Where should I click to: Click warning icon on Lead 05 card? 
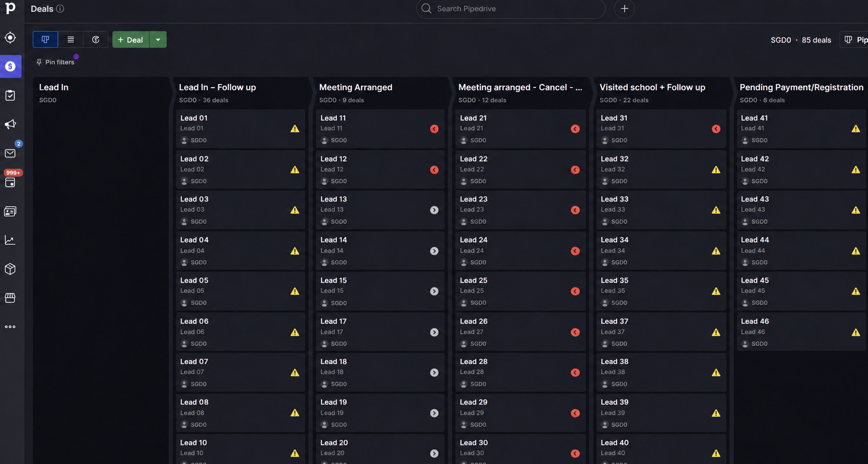click(295, 291)
